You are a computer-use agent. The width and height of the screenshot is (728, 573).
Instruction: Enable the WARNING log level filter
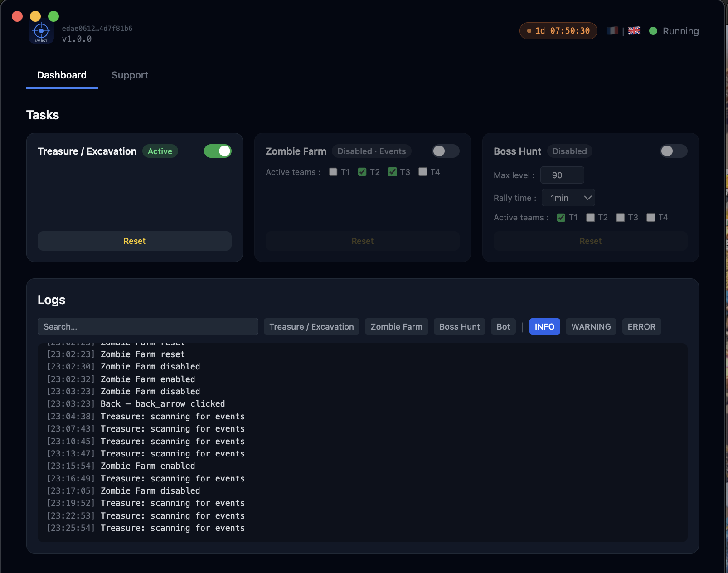[x=591, y=326]
